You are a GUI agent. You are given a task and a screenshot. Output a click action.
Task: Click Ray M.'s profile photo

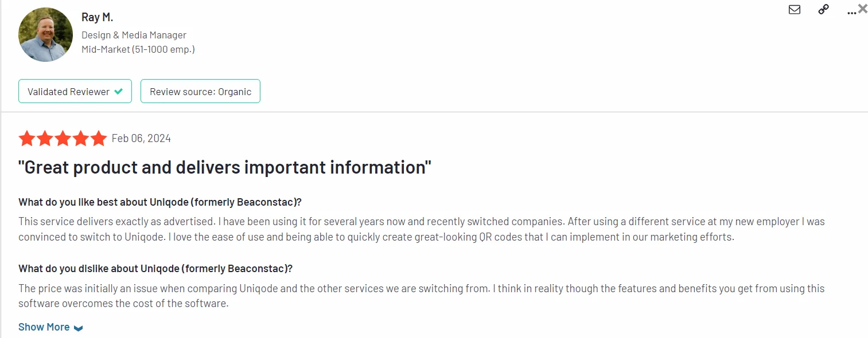[x=46, y=34]
